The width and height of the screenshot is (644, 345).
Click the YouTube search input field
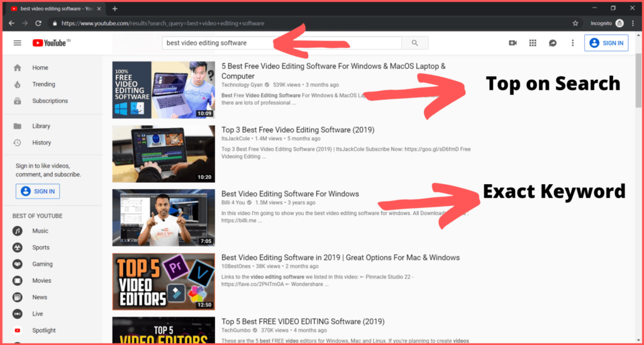pos(282,43)
